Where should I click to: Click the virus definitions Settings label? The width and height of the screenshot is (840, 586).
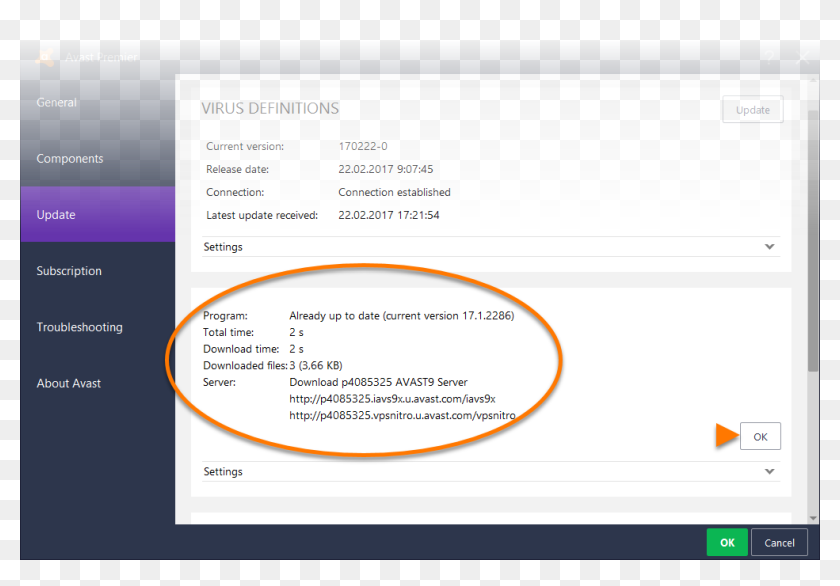click(223, 247)
